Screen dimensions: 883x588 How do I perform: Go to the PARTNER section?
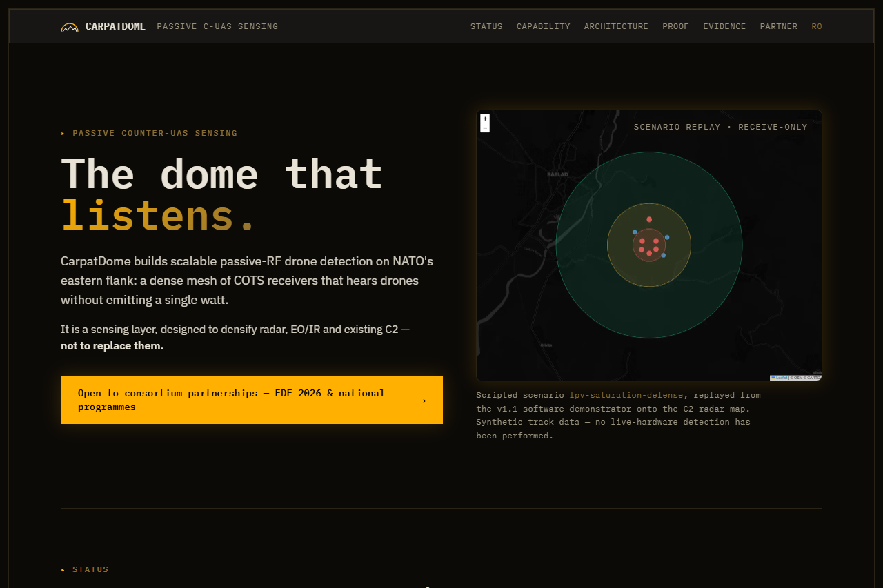779,26
